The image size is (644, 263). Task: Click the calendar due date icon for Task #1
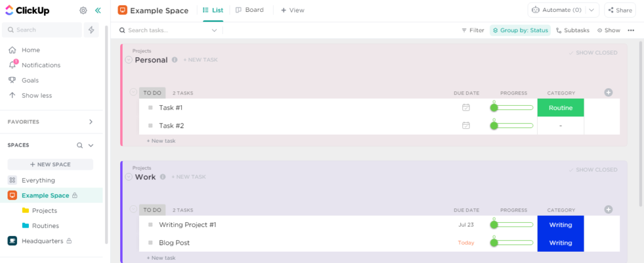coord(466,108)
